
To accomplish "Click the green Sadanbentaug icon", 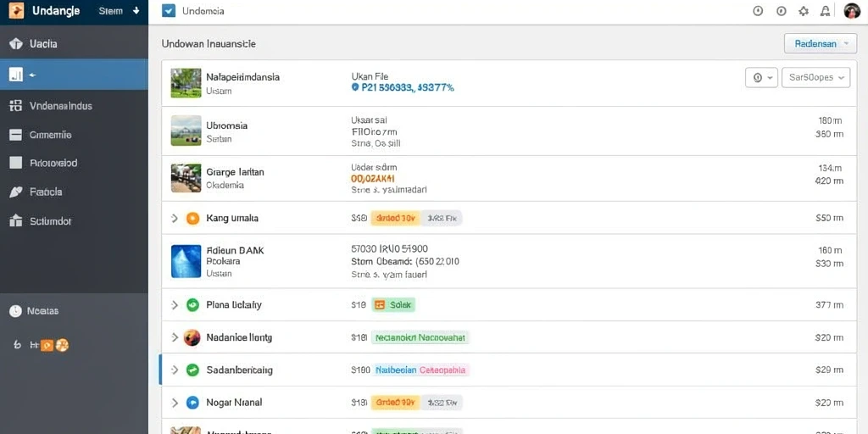I will 192,370.
